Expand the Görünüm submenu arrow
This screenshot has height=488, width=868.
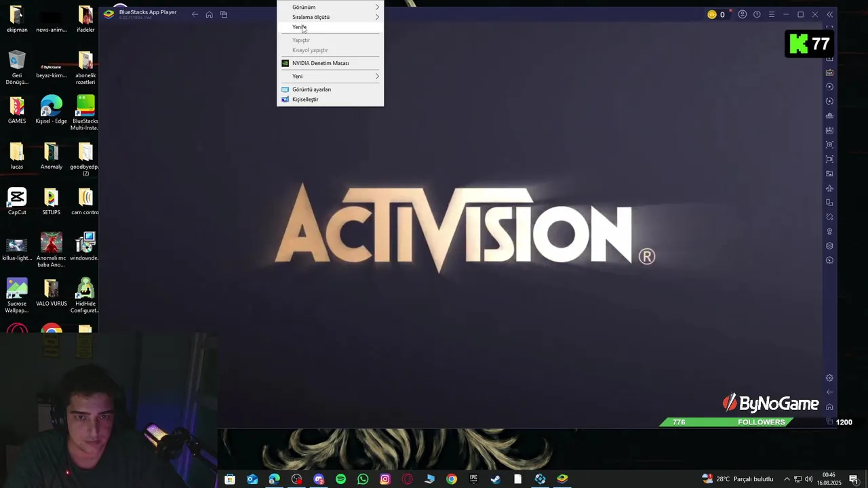pyautogui.click(x=377, y=7)
